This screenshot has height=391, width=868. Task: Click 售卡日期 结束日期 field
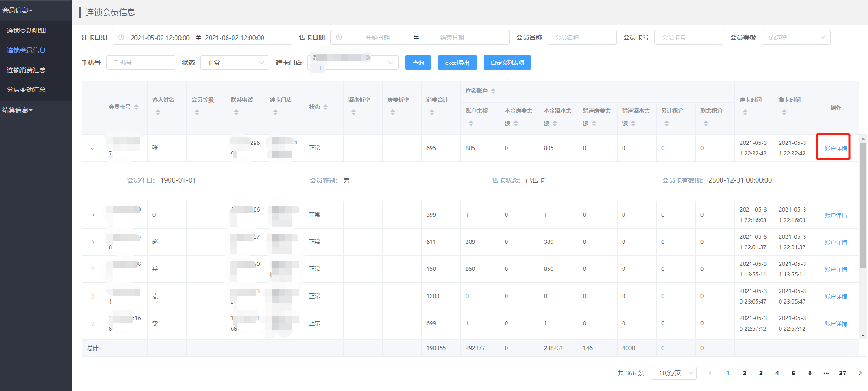452,37
